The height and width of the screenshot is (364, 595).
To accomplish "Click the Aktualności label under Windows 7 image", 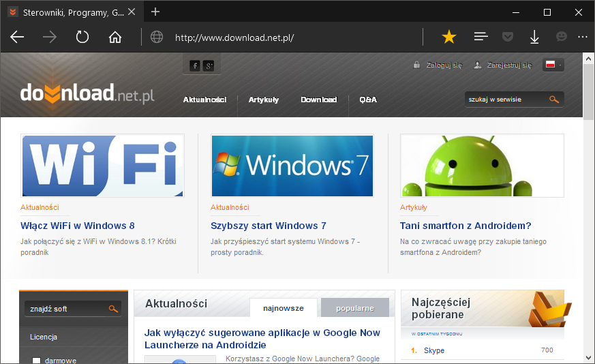I will pos(230,207).
